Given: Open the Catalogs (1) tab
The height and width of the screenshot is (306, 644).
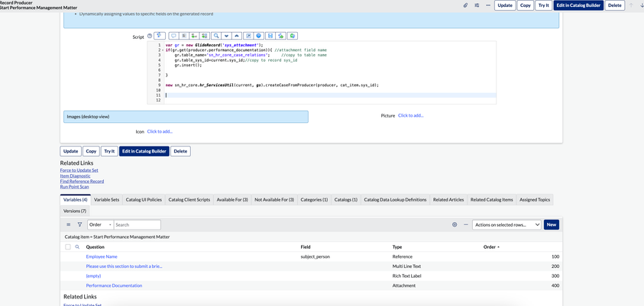Looking at the screenshot, I should click(x=346, y=200).
